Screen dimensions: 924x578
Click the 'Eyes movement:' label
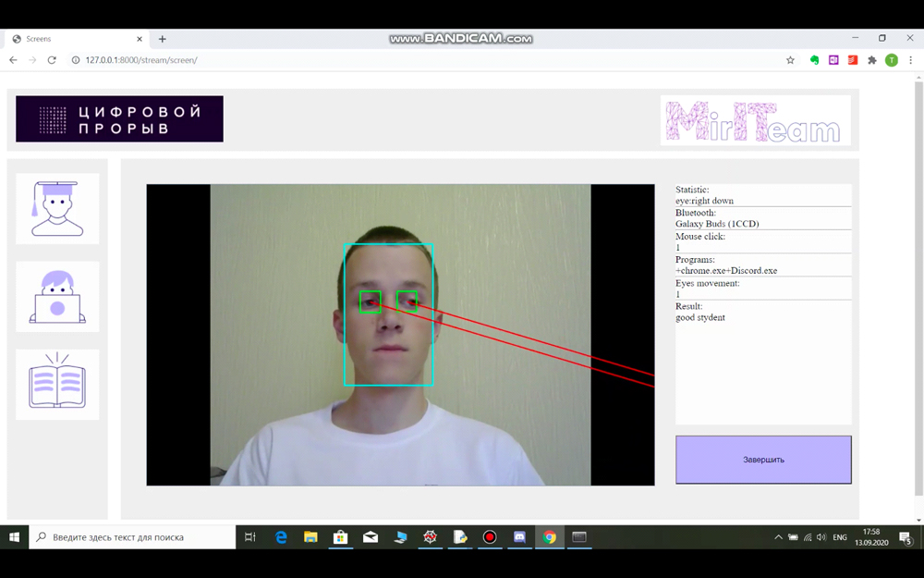707,283
